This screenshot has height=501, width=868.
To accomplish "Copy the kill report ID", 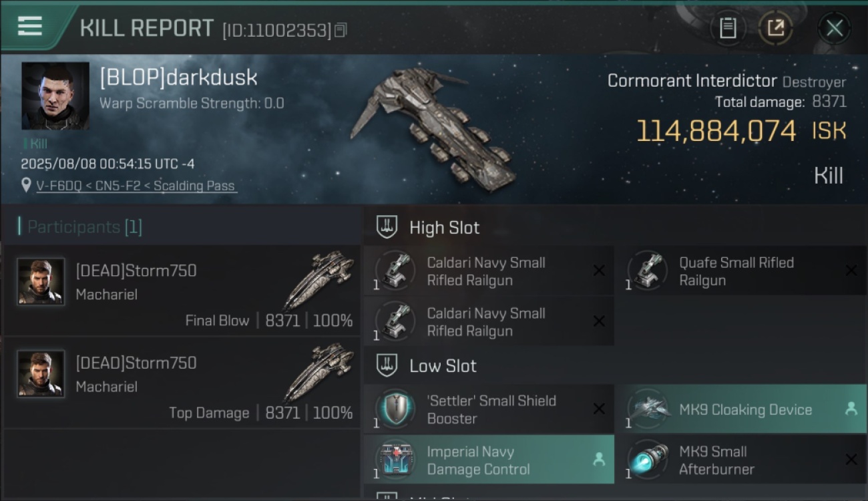I will coord(341,30).
